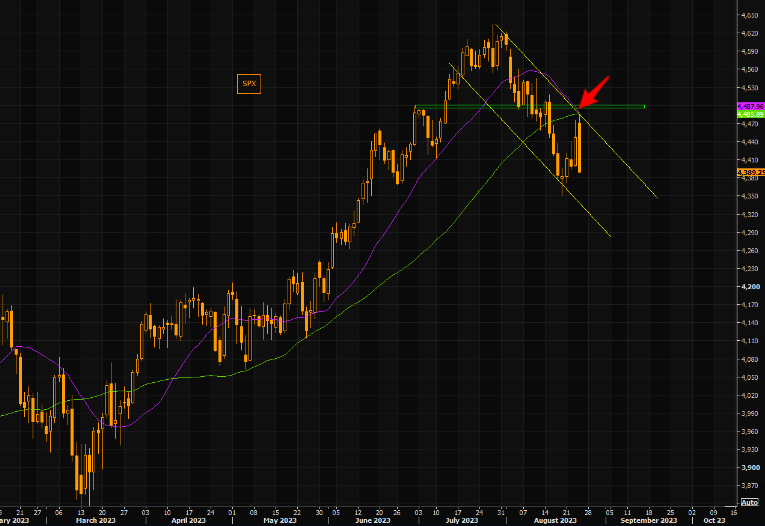This screenshot has width=765, height=526.
Task: Click the 3,900 price axis label
Action: click(749, 467)
